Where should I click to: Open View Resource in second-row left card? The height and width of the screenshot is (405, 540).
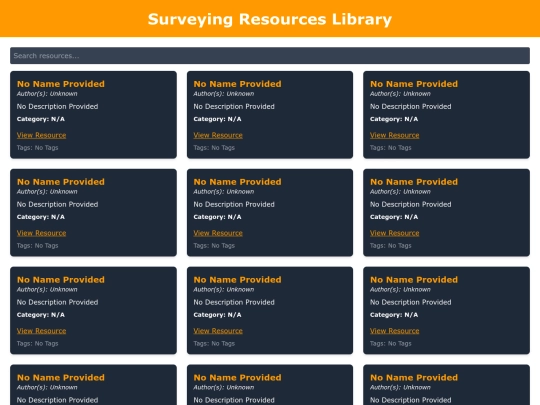(41, 233)
